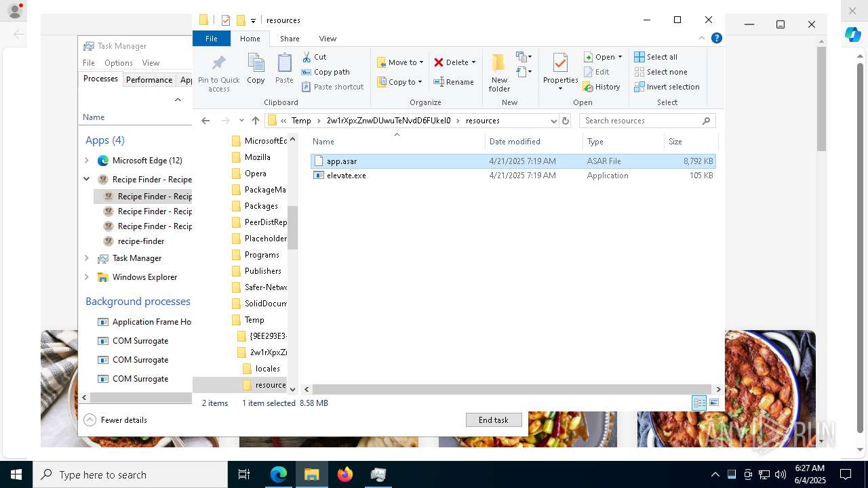The height and width of the screenshot is (488, 868).
Task: Select Paste shortcut in the ribbon
Action: pyautogui.click(x=332, y=87)
